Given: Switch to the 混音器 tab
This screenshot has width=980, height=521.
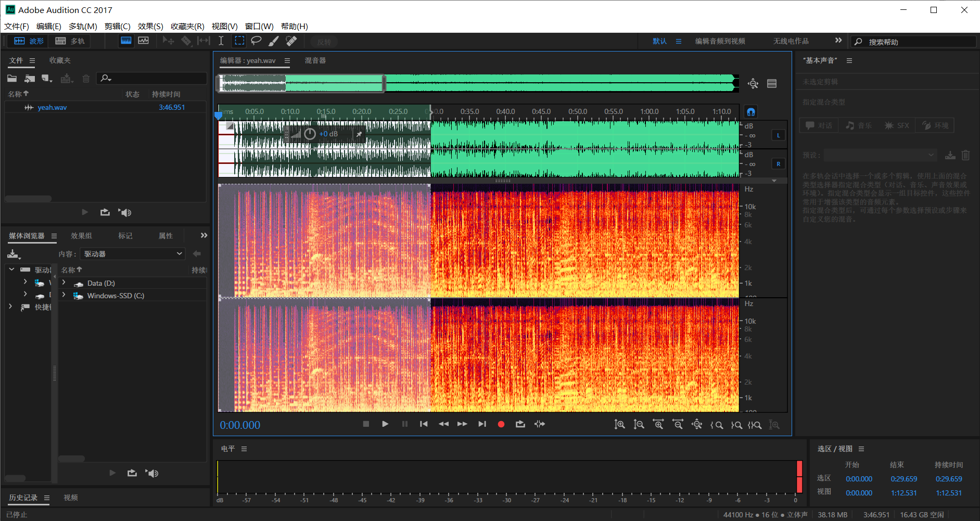Looking at the screenshot, I should (315, 60).
